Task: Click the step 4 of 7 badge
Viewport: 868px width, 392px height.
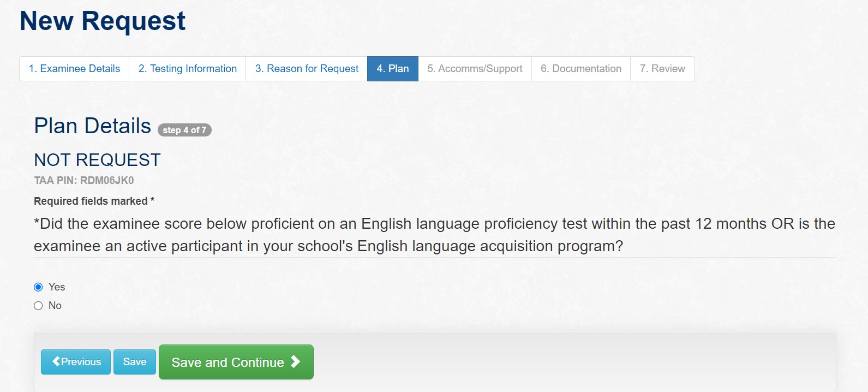Action: 185,129
